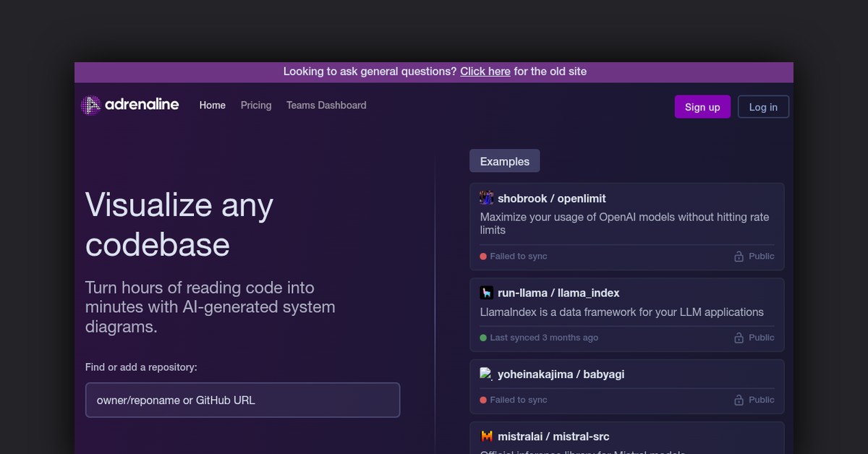Open Teams Dashboard from the navbar

(x=326, y=106)
